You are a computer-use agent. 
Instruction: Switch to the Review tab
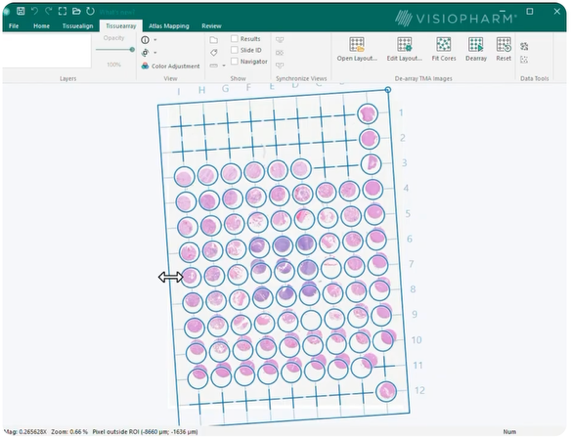tap(211, 26)
